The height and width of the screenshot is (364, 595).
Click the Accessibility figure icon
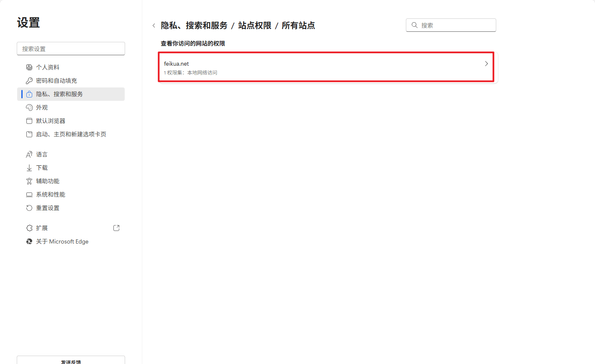coord(29,181)
